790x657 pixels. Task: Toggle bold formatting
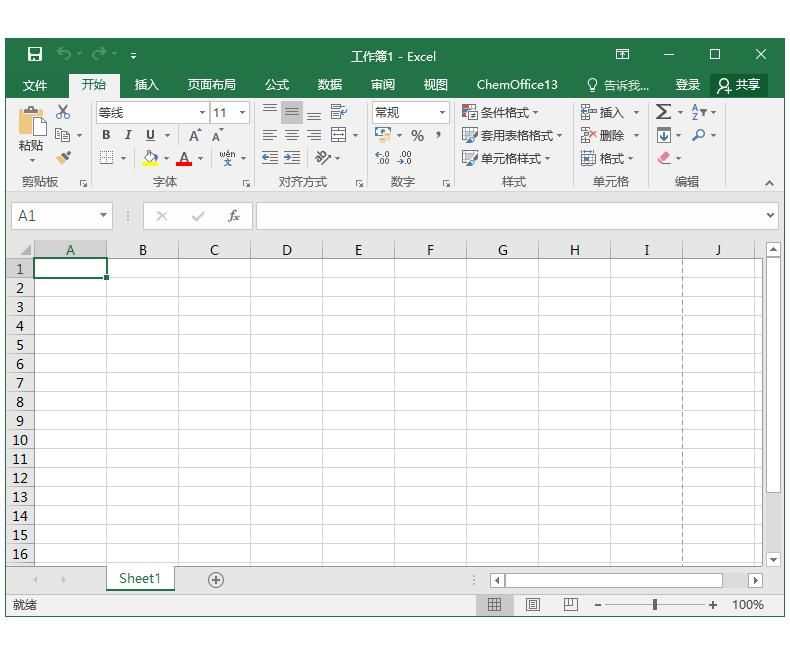pos(106,135)
